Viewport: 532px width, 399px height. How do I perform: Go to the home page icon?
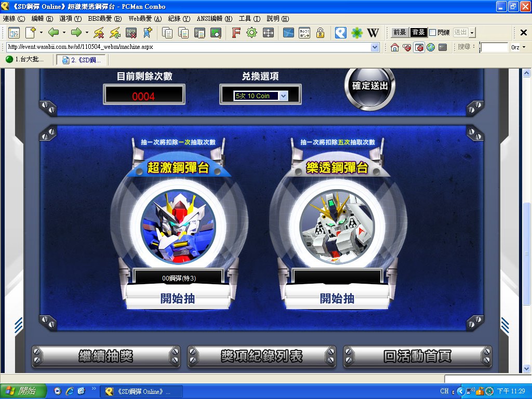click(395, 47)
